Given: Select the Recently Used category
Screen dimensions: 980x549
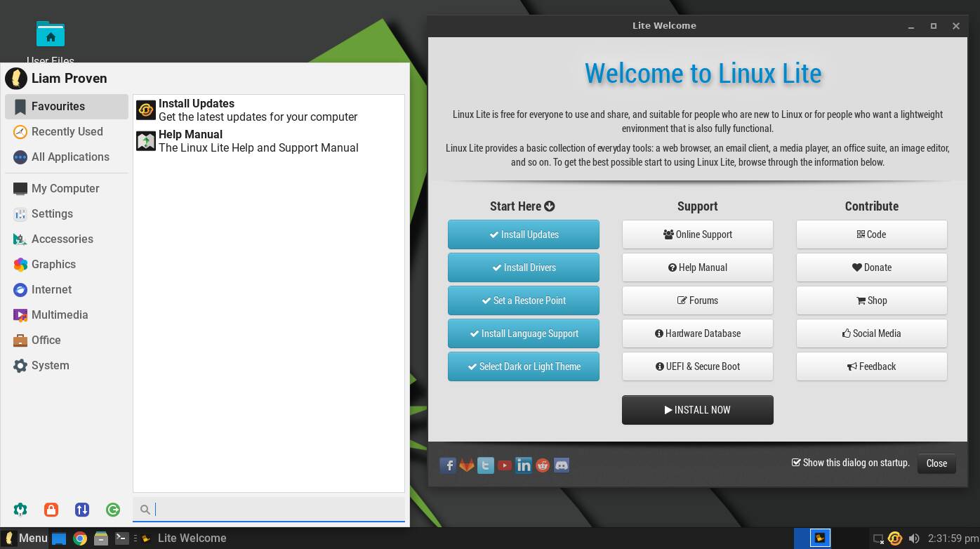Looking at the screenshot, I should coord(67,132).
